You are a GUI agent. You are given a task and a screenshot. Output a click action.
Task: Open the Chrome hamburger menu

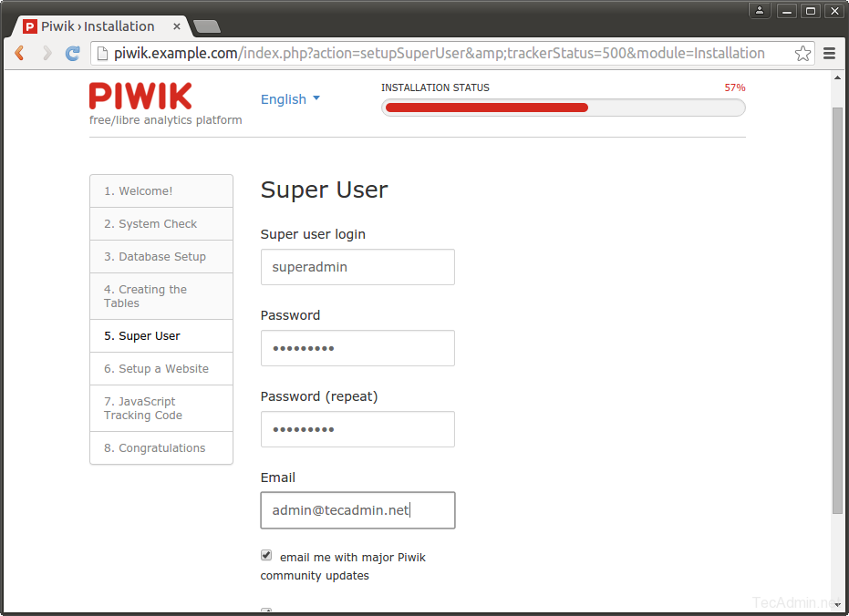click(x=829, y=54)
